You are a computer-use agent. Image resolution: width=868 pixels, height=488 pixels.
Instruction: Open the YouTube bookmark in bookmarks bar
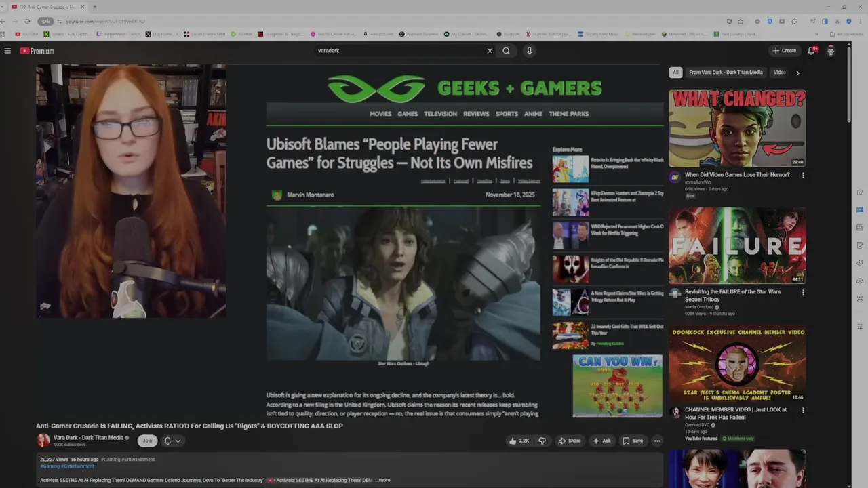(x=26, y=34)
